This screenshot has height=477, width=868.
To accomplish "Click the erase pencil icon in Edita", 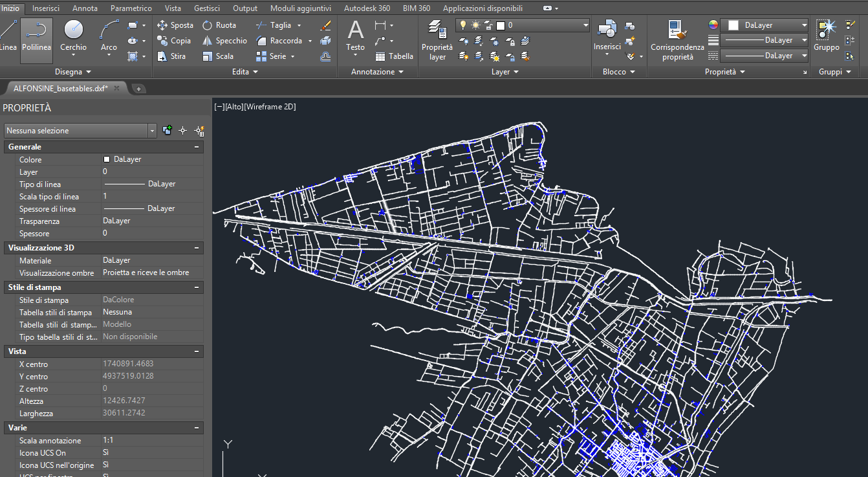I will [326, 25].
